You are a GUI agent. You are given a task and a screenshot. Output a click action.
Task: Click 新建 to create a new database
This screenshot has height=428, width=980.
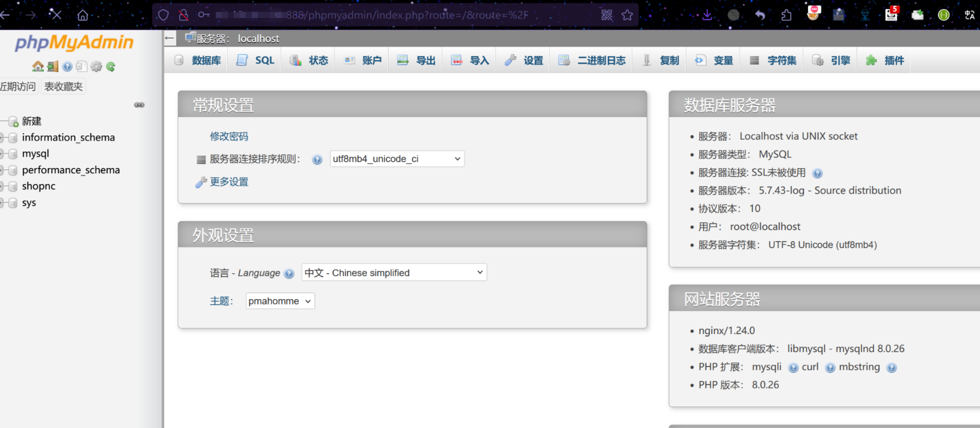(x=31, y=121)
